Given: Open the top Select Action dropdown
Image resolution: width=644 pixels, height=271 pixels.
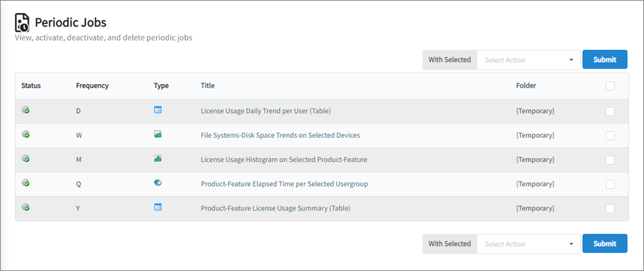Looking at the screenshot, I should [528, 60].
